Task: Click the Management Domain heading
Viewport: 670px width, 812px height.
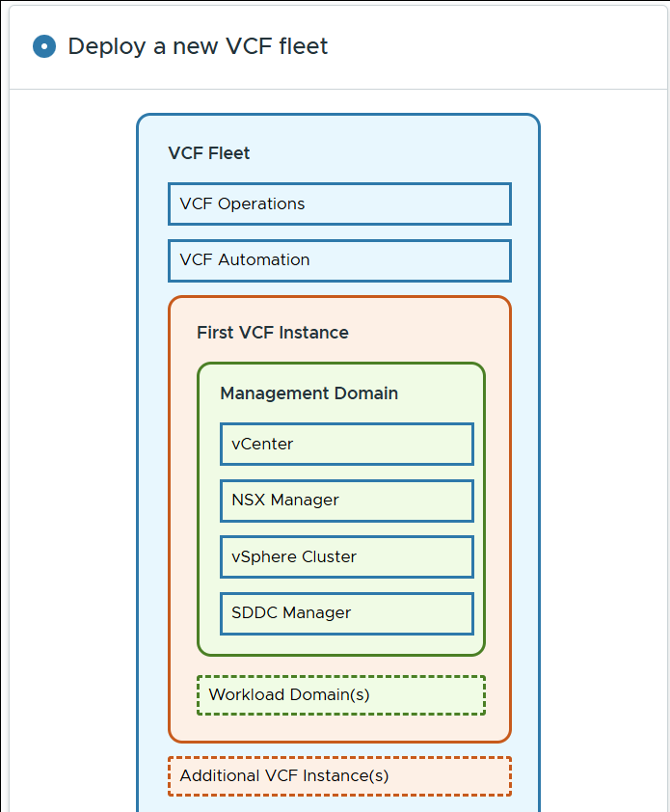Action: [x=308, y=393]
